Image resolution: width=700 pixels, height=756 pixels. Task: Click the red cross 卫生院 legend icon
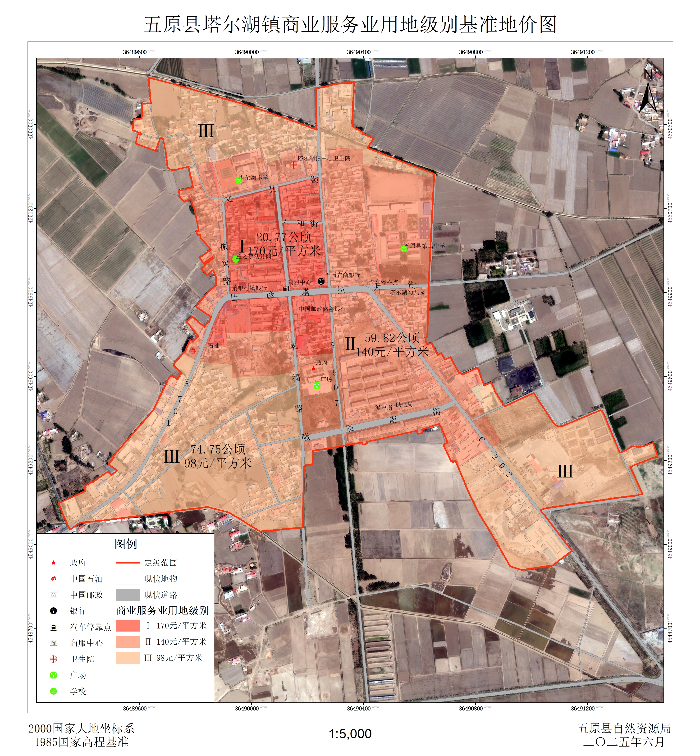(53, 659)
